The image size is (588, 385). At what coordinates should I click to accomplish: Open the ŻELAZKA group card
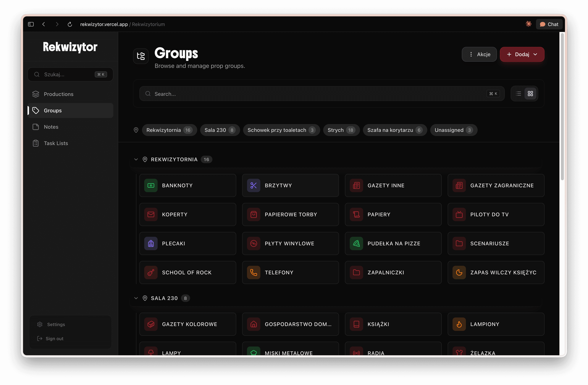click(x=496, y=349)
